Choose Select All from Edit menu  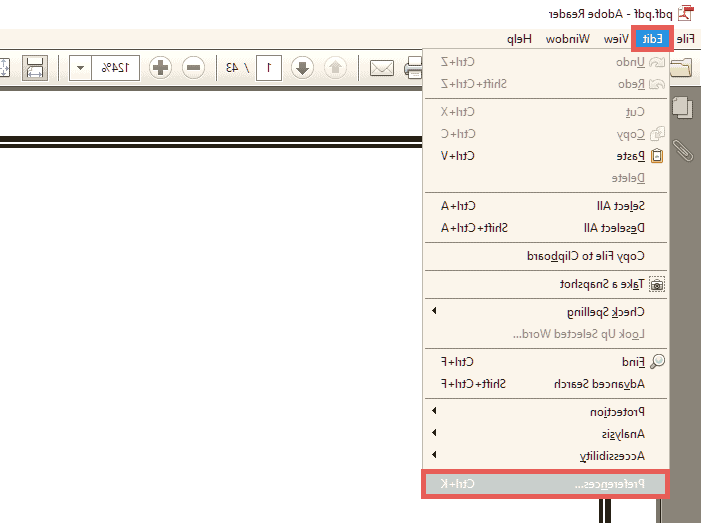point(545,206)
